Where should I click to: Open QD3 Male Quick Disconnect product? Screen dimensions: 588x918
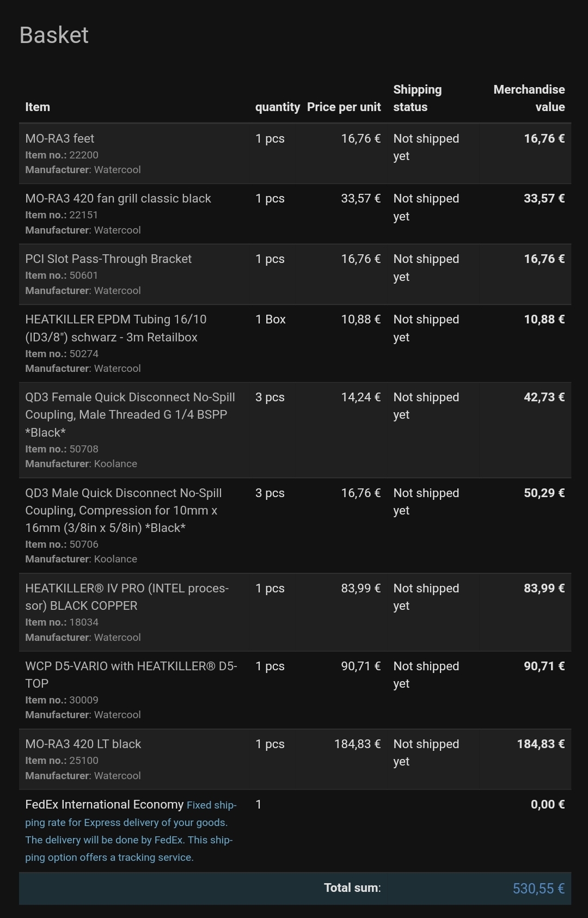pyautogui.click(x=123, y=510)
